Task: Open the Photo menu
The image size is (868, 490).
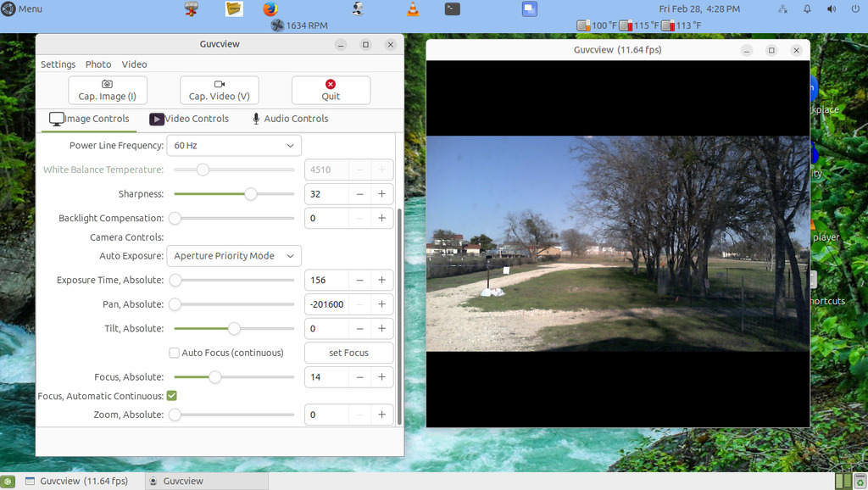Action: click(x=98, y=64)
